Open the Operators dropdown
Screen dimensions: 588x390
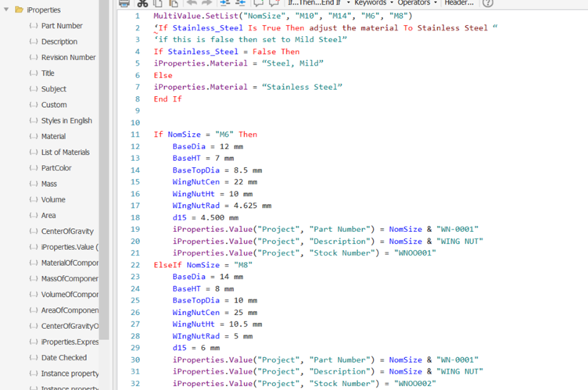point(417,2)
